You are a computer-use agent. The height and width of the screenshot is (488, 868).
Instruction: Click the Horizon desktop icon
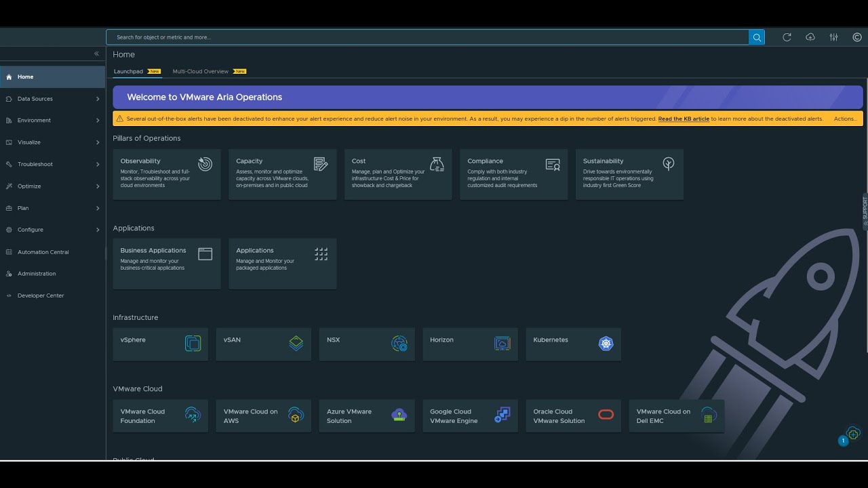point(502,344)
